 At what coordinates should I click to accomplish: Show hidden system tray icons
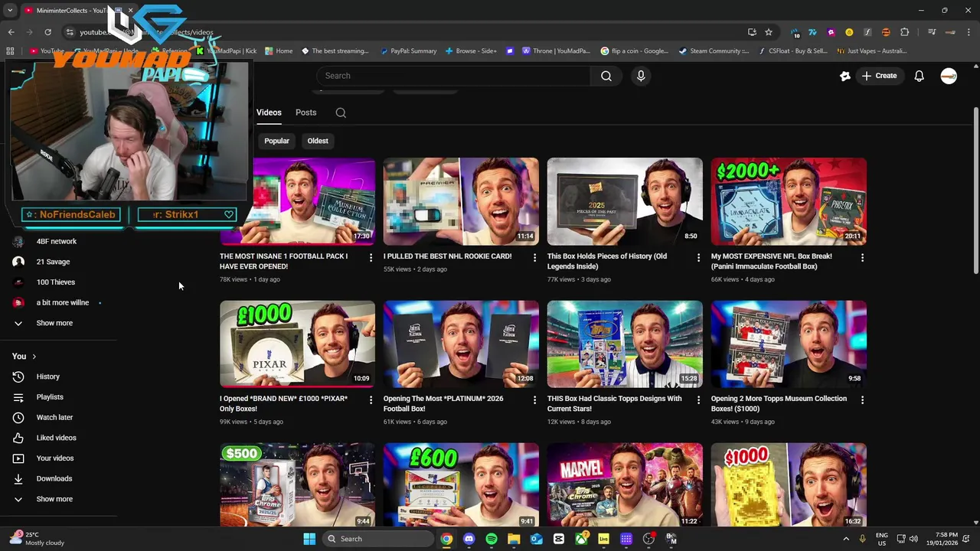click(x=846, y=539)
